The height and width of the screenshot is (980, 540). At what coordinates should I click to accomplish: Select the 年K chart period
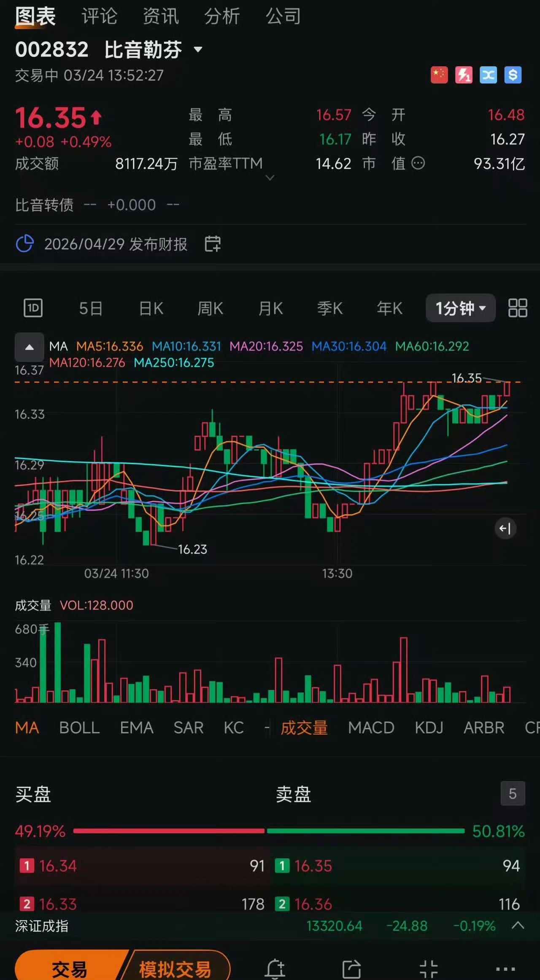[x=390, y=309]
